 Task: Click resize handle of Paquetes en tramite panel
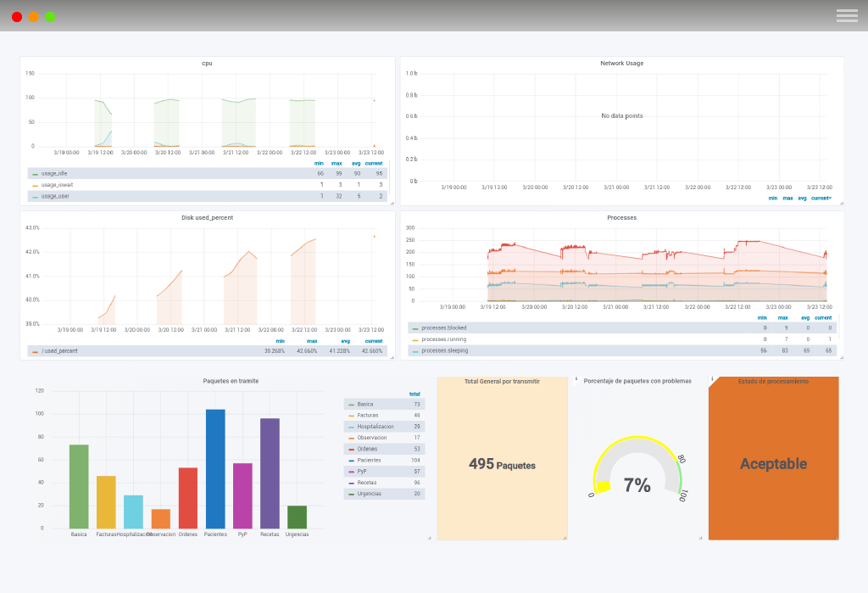pos(430,537)
